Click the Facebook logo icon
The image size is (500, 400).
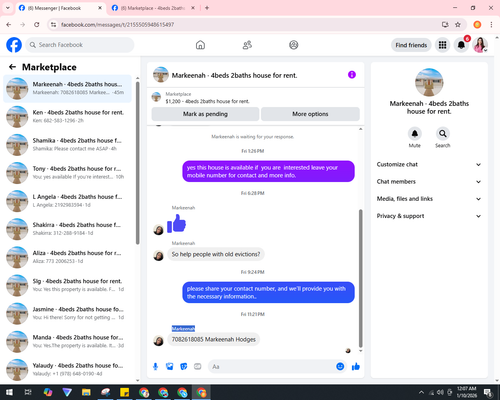(14, 45)
